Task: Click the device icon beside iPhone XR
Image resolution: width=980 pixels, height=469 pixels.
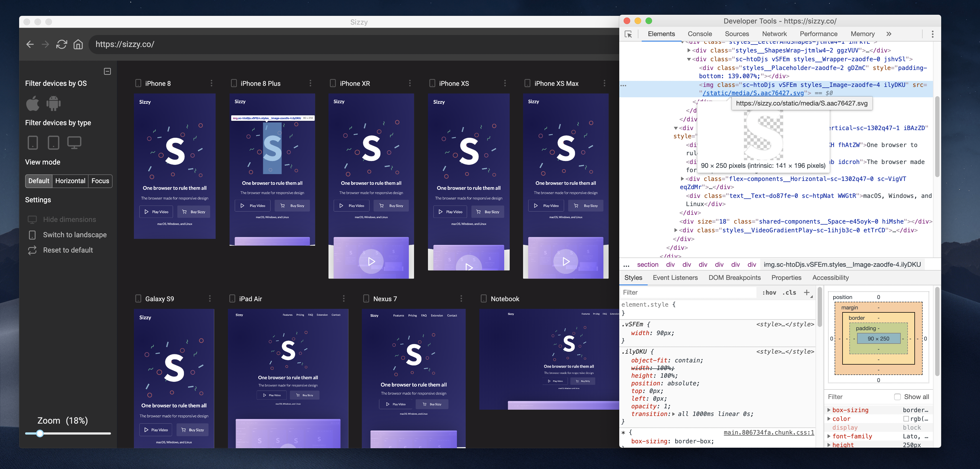Action: pos(333,83)
